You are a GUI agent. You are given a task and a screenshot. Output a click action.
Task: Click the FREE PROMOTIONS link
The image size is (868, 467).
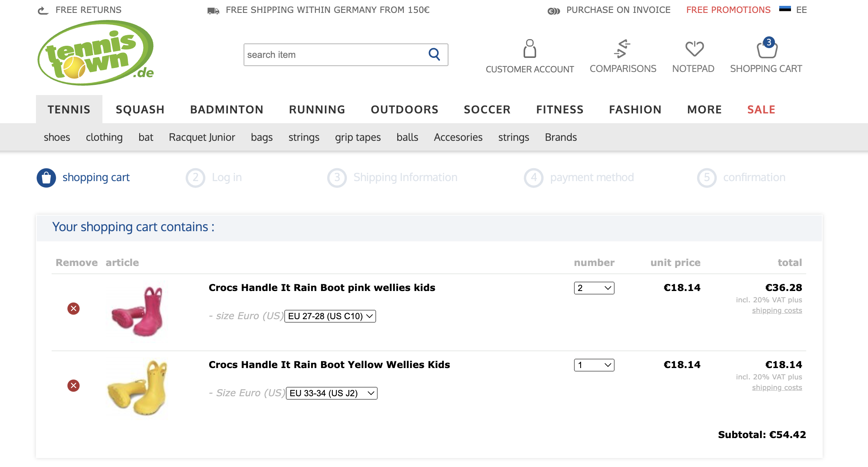point(728,10)
